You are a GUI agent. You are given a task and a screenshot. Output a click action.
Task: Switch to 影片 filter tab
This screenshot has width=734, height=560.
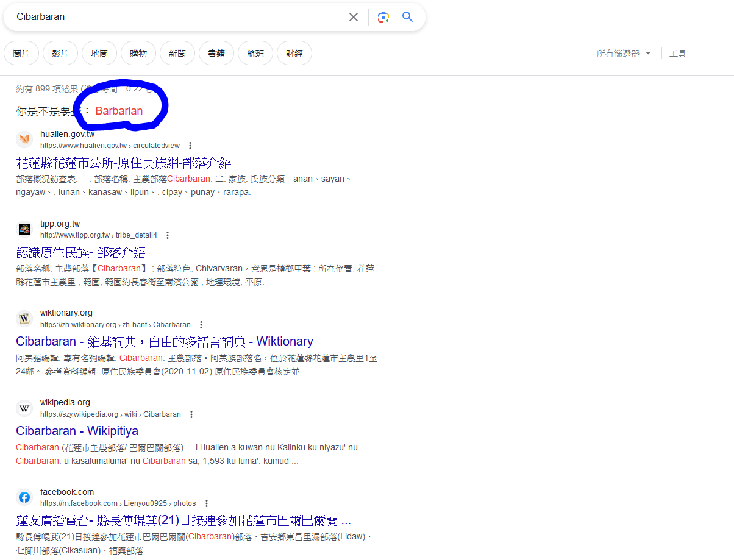60,54
